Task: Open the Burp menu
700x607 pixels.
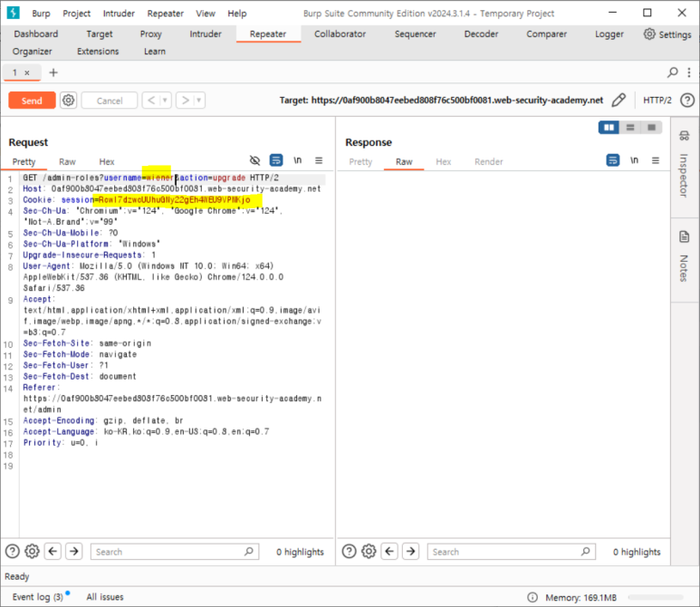Action: click(41, 14)
